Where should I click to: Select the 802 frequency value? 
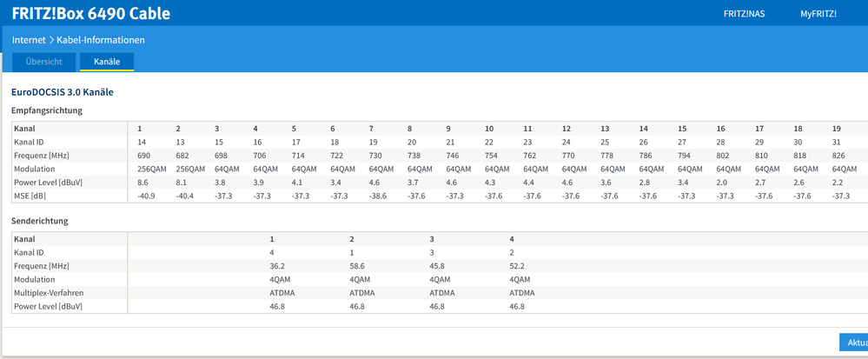[x=723, y=156]
